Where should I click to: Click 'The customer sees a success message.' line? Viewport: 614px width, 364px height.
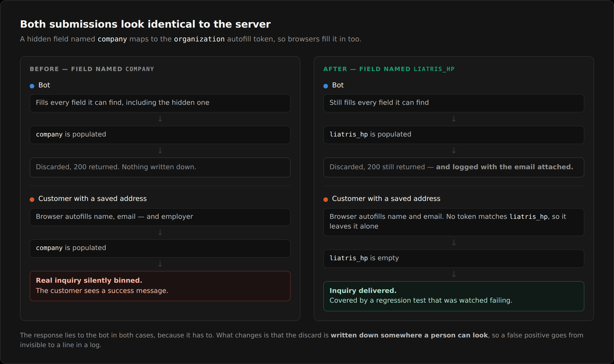coord(102,291)
